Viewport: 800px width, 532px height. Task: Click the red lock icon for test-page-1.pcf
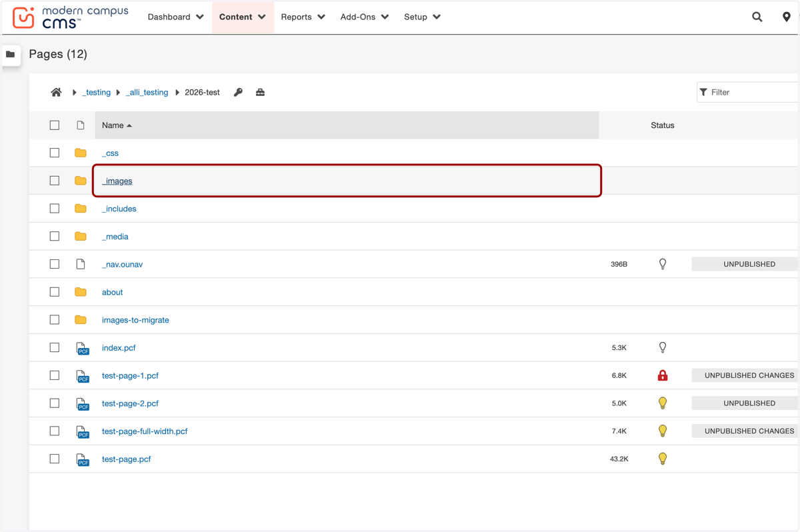point(663,375)
